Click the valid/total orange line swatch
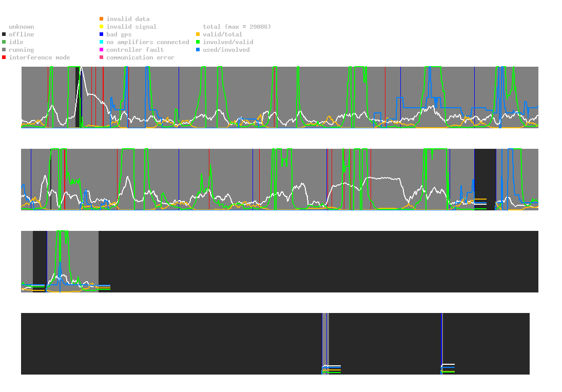The image size is (562, 392). 198,34
